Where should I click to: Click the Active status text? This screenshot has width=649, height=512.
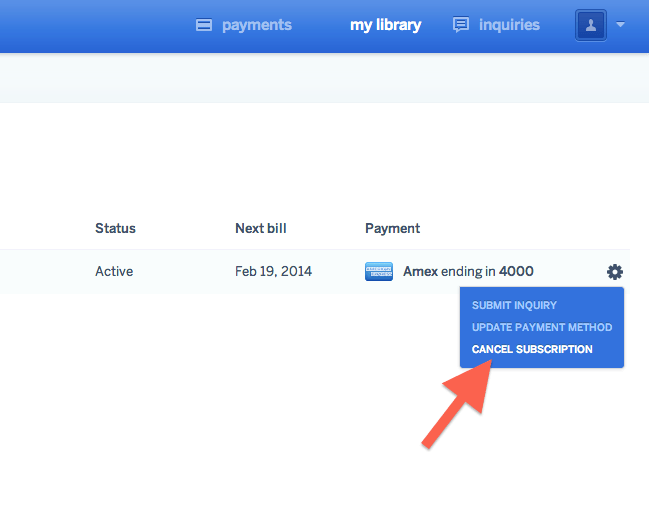click(114, 271)
